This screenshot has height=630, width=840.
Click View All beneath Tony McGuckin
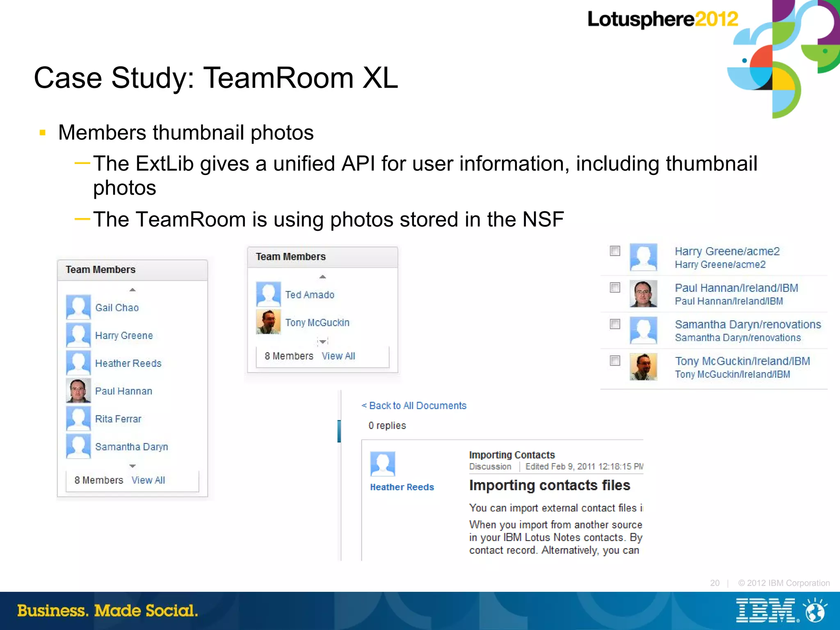338,356
